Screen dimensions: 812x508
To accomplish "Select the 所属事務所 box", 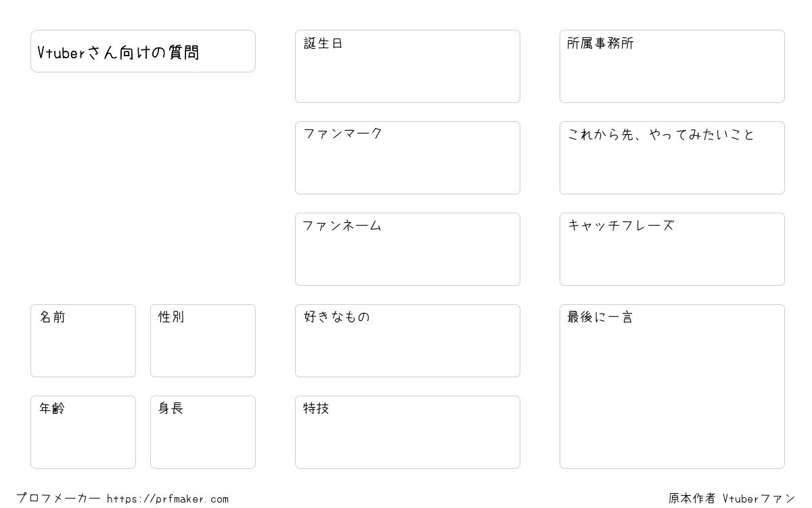I will (x=672, y=66).
